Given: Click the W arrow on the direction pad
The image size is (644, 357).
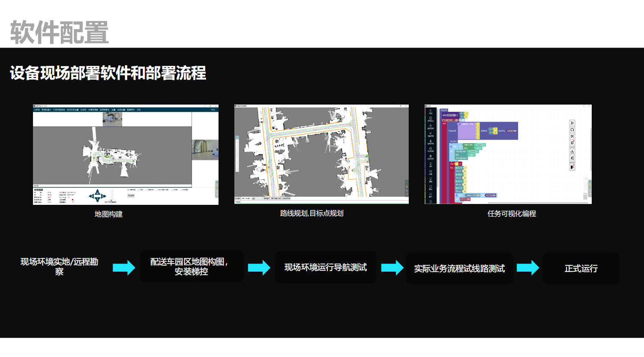Looking at the screenshot, I should click(97, 193).
